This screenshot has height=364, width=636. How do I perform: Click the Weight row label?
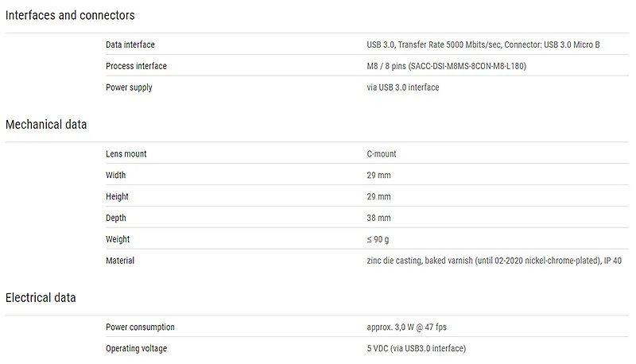[x=118, y=239]
